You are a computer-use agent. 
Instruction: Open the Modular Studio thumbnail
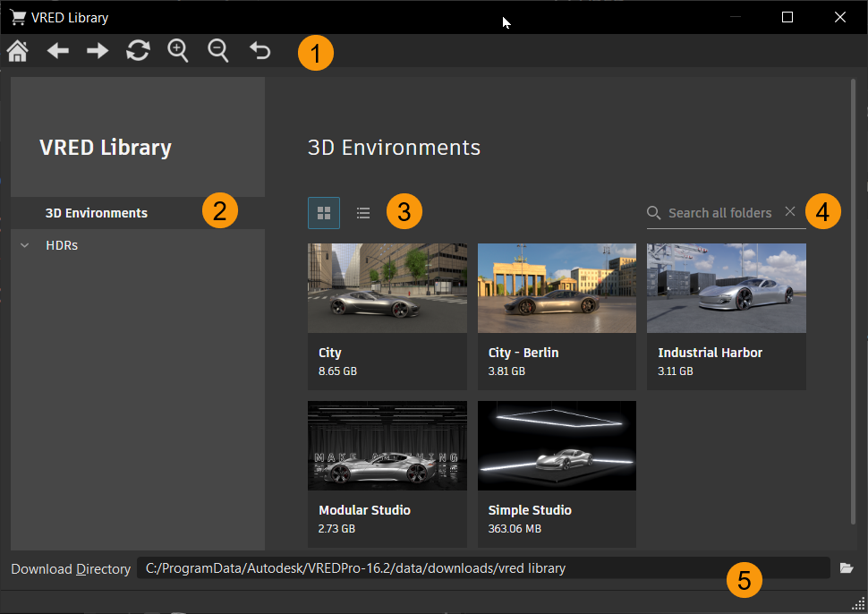pos(387,446)
